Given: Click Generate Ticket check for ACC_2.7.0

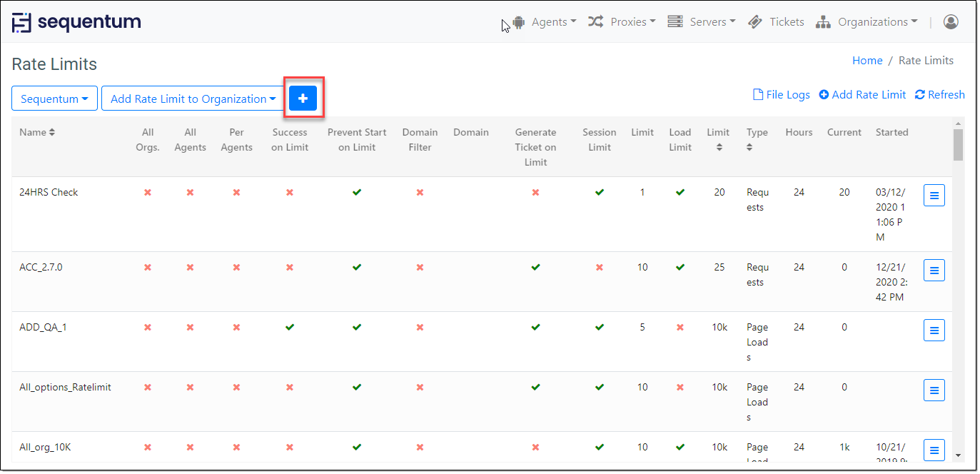Looking at the screenshot, I should [535, 267].
